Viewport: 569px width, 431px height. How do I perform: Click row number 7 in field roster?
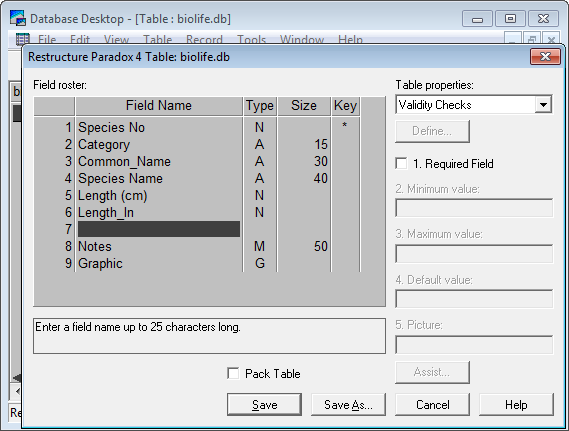(x=68, y=229)
